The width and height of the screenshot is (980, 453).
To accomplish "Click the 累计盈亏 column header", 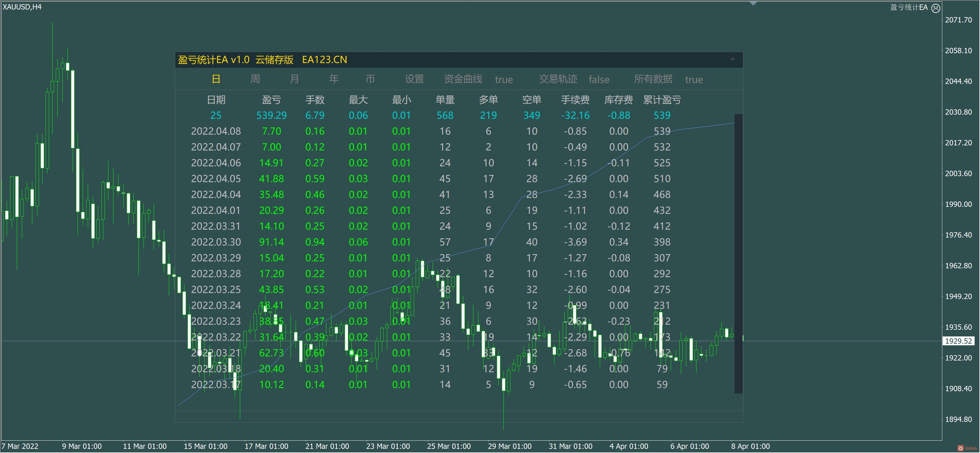I will (x=662, y=100).
